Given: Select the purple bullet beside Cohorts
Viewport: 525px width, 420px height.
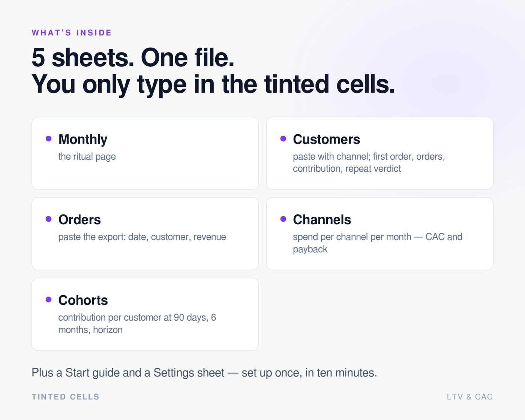Looking at the screenshot, I should click(x=48, y=300).
